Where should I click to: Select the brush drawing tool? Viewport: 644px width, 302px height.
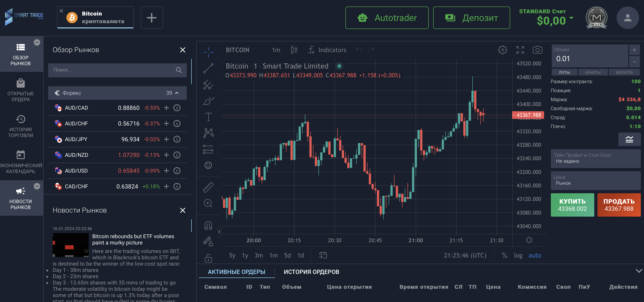click(x=208, y=101)
